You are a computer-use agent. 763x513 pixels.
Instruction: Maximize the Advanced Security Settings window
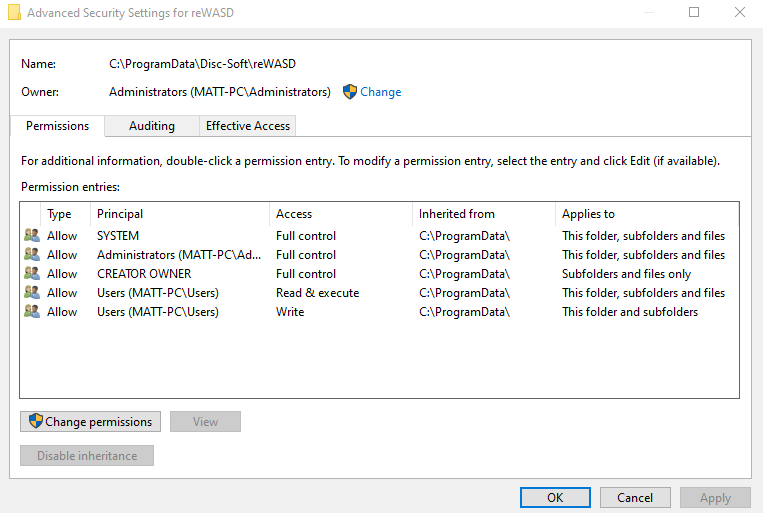pos(694,13)
